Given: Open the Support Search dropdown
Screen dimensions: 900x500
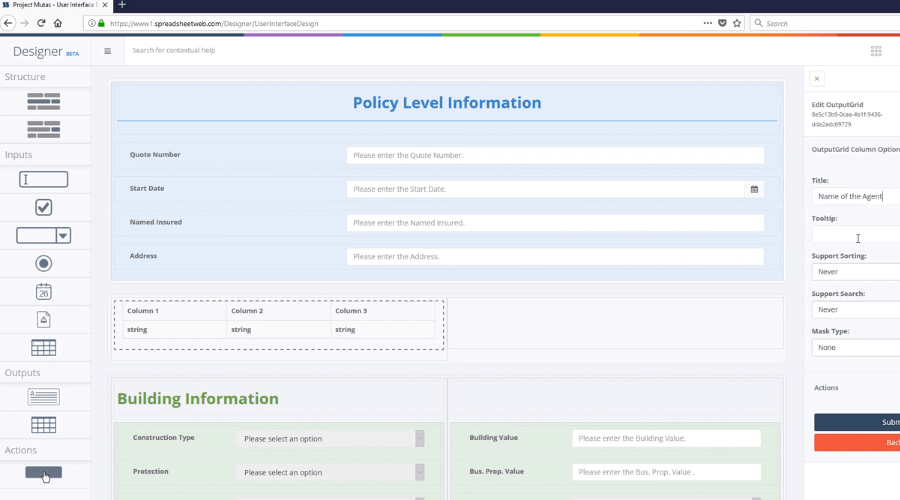Looking at the screenshot, I should click(856, 309).
